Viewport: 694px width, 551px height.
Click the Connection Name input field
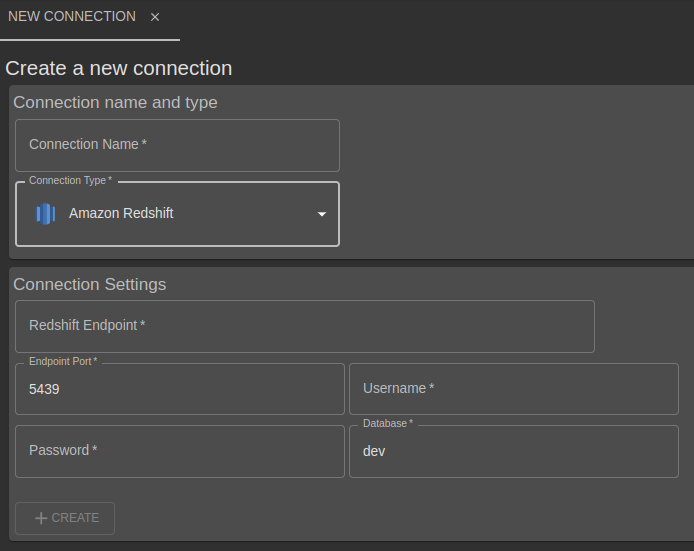177,145
